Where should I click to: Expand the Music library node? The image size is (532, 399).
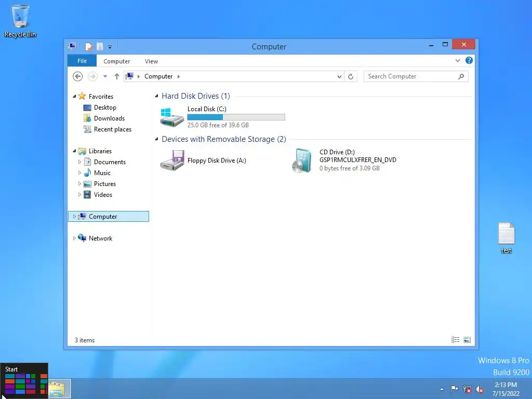pyautogui.click(x=79, y=172)
